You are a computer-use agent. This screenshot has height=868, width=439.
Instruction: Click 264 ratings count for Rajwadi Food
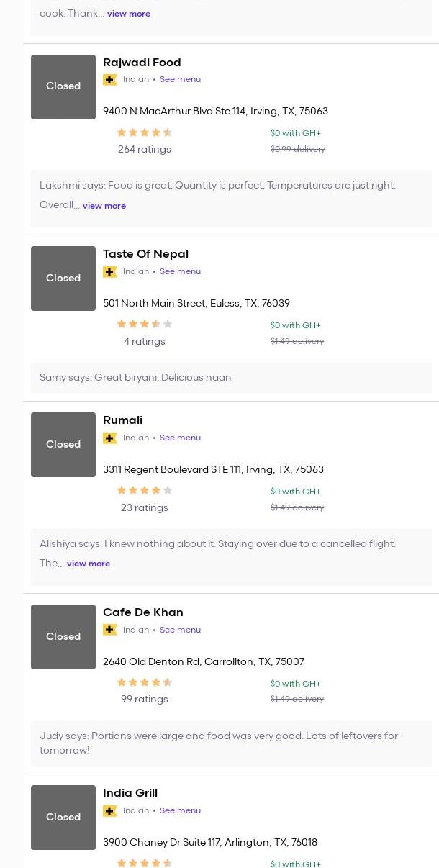coord(144,150)
